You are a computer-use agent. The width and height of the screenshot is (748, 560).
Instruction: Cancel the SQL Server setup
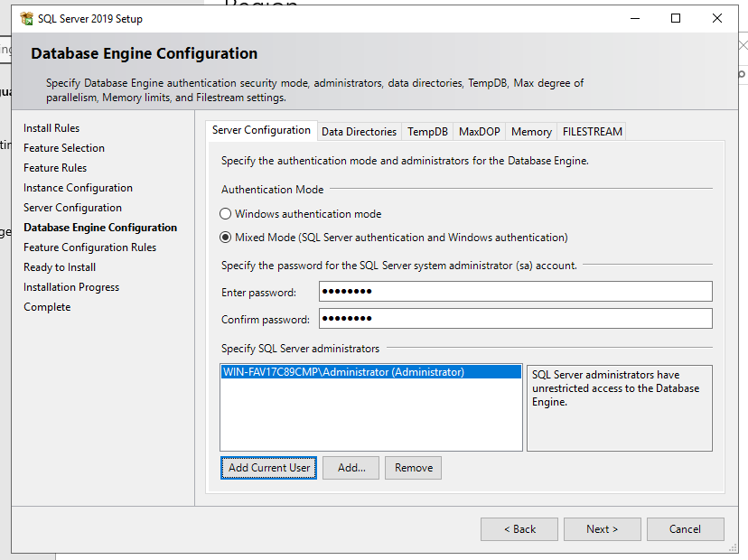pos(686,529)
